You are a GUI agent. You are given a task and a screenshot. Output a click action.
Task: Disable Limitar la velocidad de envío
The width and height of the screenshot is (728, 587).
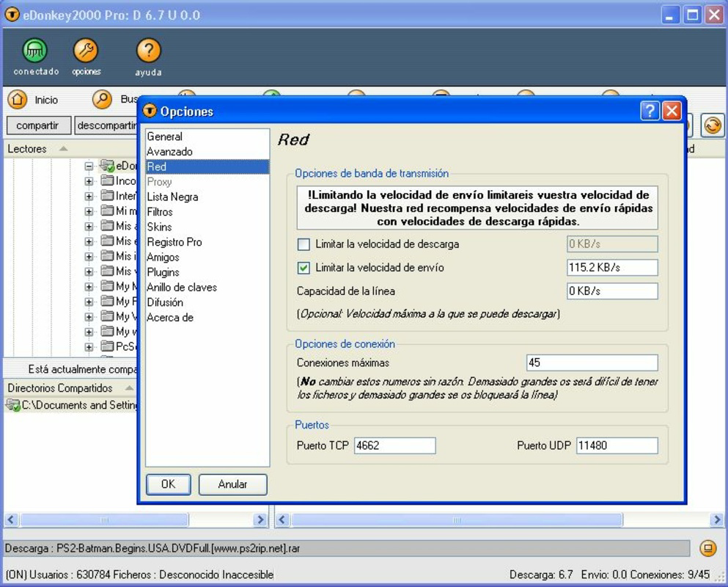tap(303, 267)
